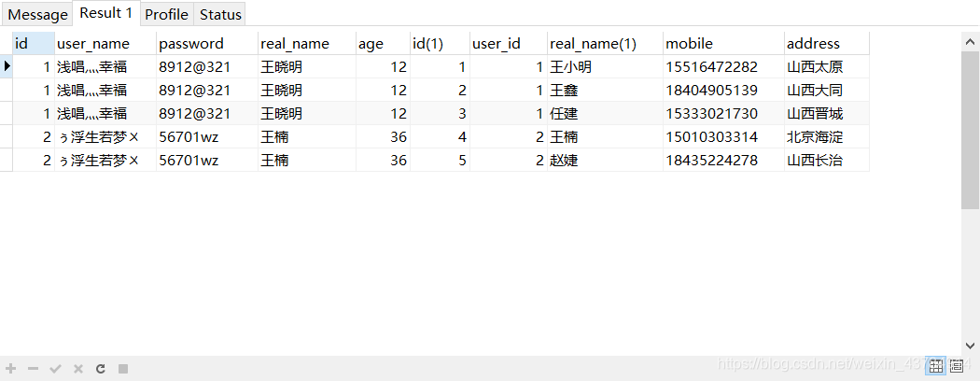Click the stop square icon
The image size is (980, 381).
tap(123, 369)
